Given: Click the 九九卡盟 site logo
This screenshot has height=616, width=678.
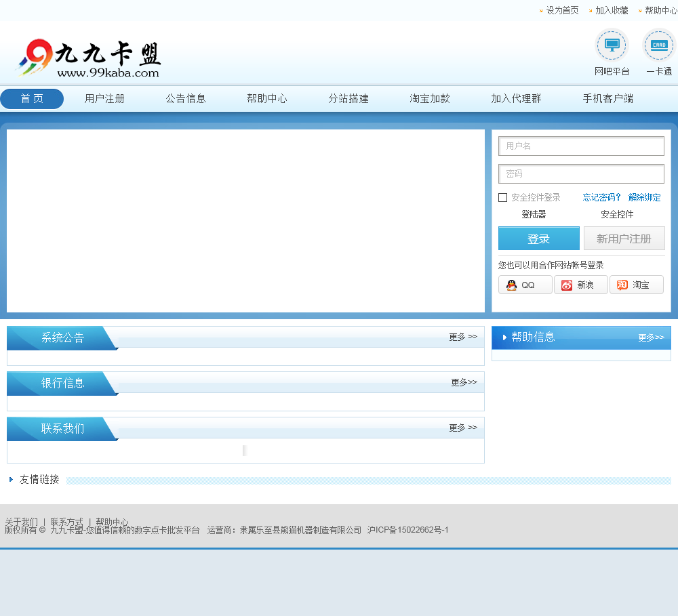Looking at the screenshot, I should [x=89, y=58].
